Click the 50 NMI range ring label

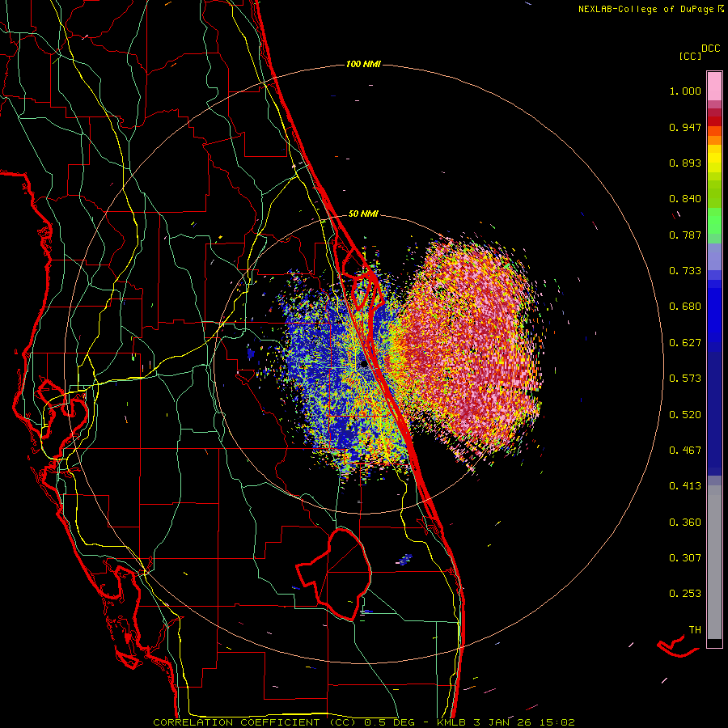point(363,214)
